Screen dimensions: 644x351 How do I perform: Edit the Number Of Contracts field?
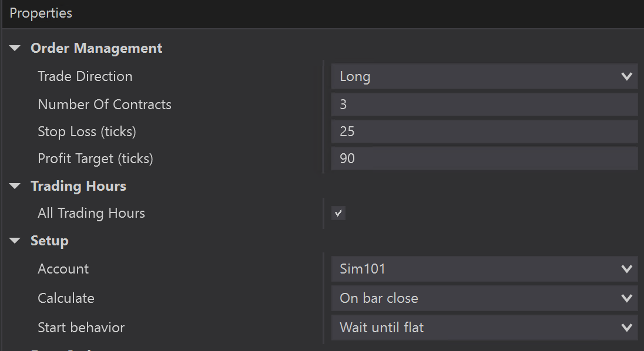pyautogui.click(x=484, y=104)
